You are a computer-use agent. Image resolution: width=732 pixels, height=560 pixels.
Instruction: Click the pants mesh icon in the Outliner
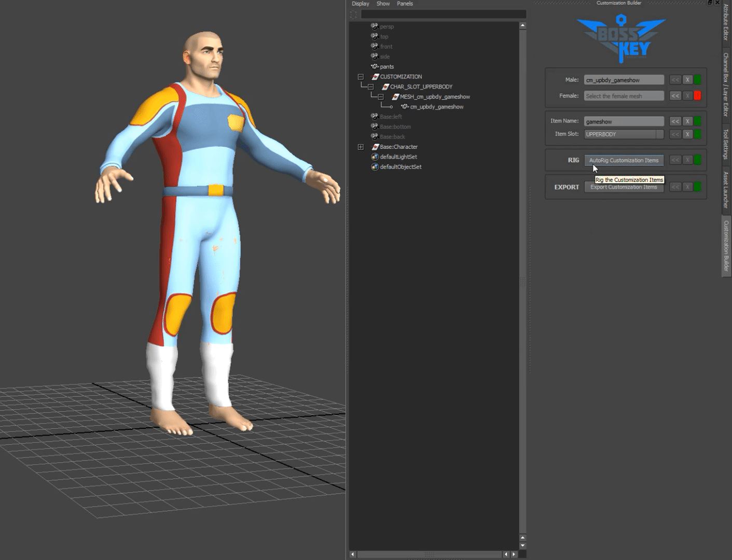[375, 66]
